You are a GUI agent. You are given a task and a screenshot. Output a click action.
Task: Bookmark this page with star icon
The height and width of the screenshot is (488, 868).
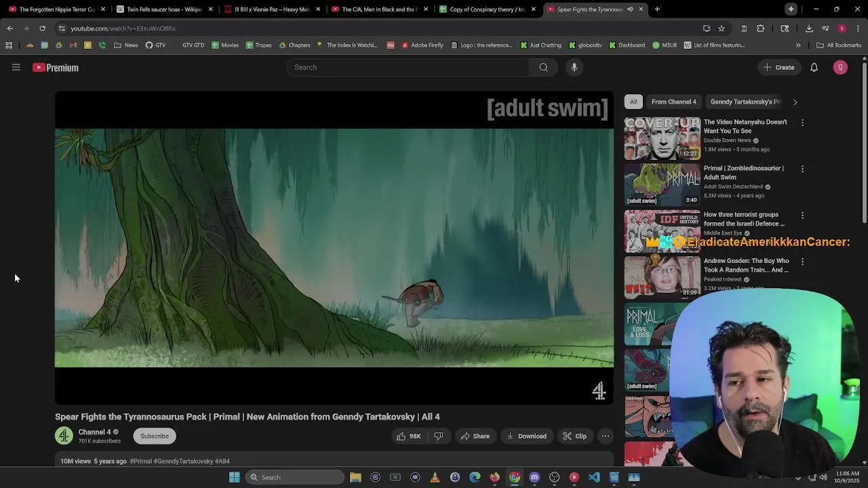tap(722, 28)
